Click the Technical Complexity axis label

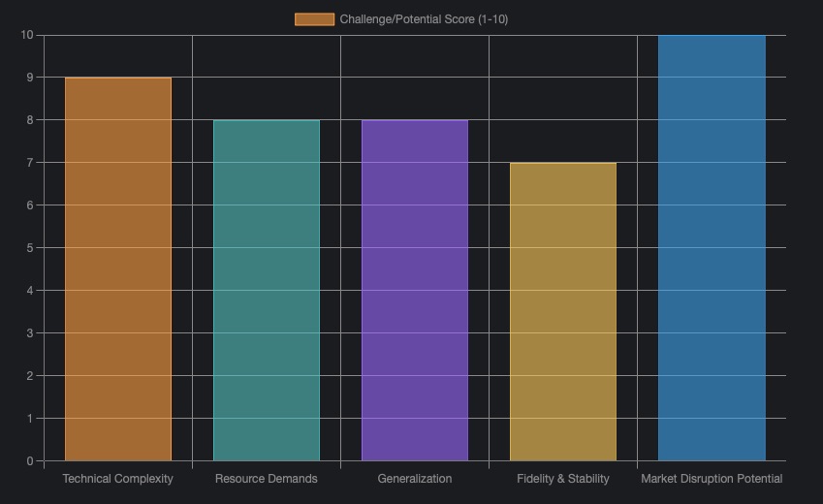tap(118, 479)
